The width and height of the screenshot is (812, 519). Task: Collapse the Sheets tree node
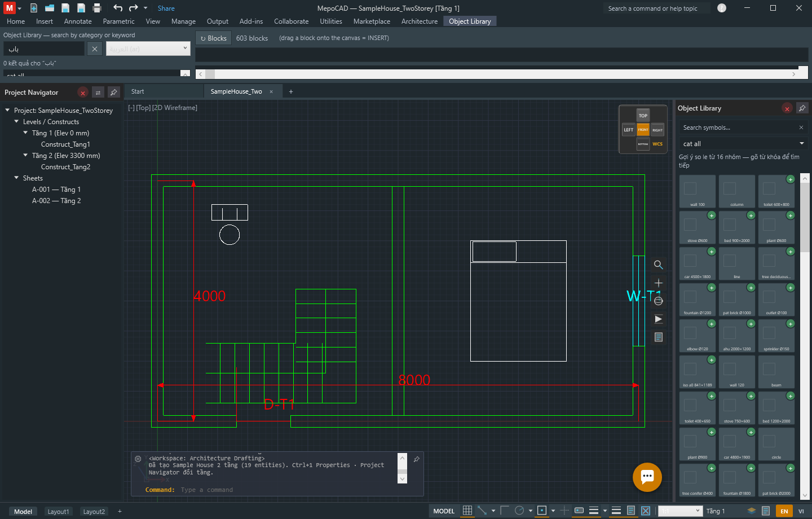16,178
